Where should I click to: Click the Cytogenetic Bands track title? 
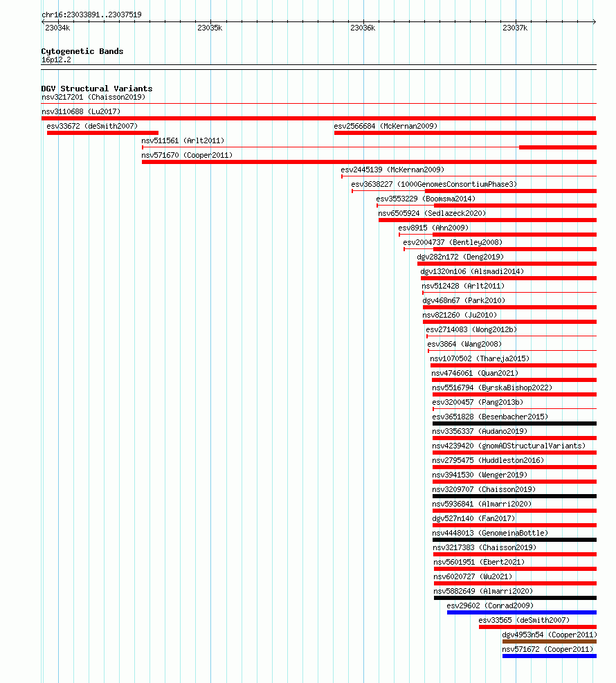82,51
